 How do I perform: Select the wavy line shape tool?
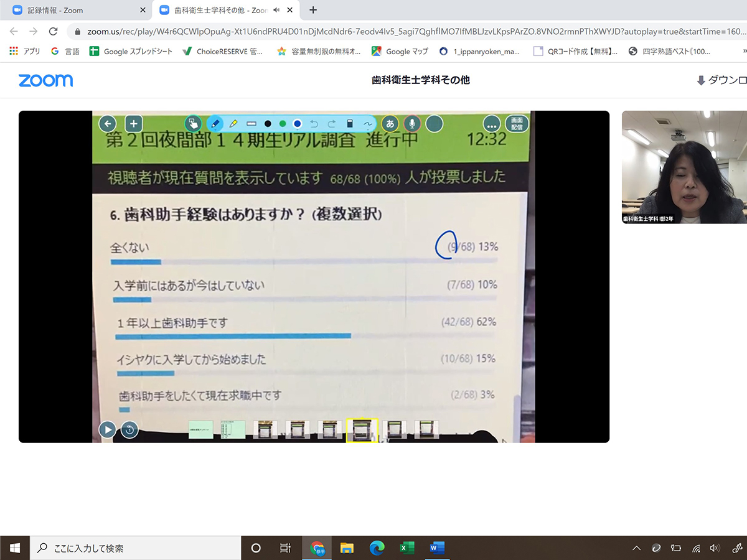pos(367,123)
